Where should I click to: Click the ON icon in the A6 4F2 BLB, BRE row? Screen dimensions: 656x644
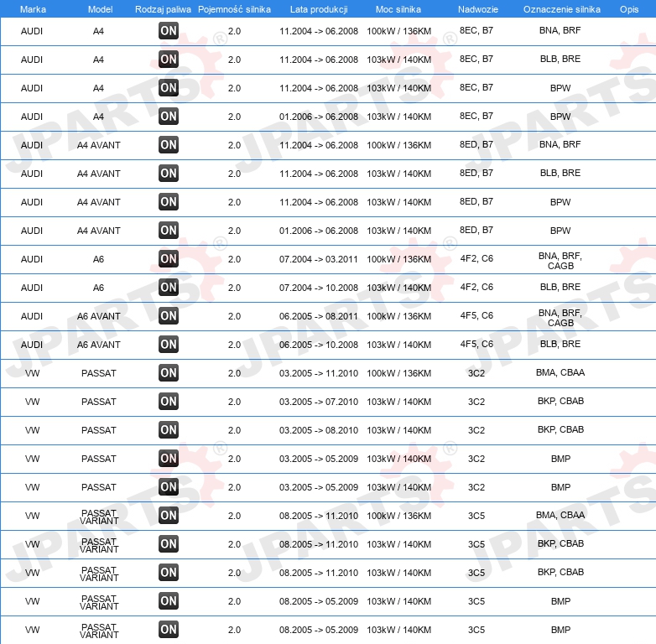point(169,288)
